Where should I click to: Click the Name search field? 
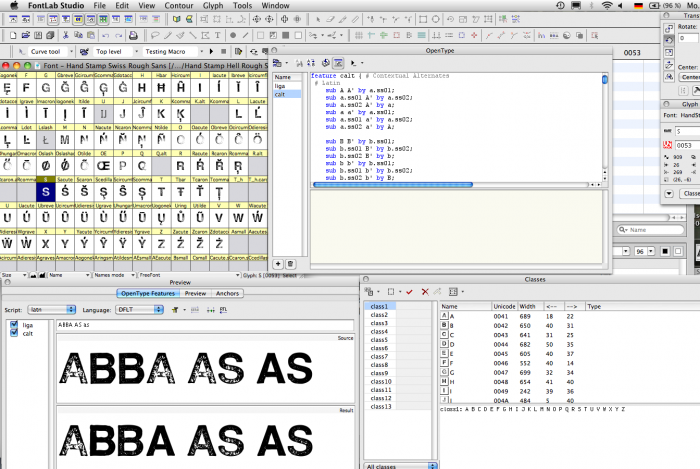pyautogui.click(x=651, y=229)
